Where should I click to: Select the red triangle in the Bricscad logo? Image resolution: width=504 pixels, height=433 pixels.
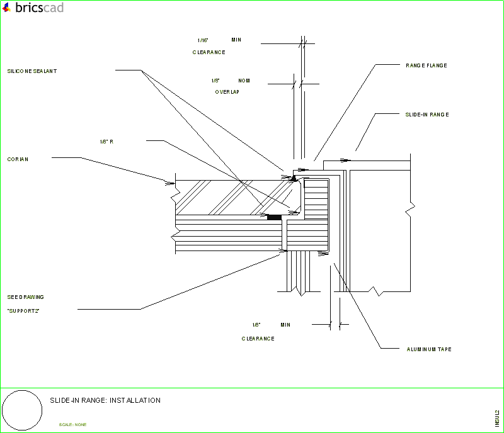[4, 9]
